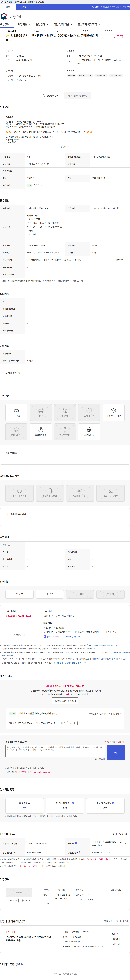Click the 장애인용 주차장 facility icon
Viewport: 130px width, 980px height.
click(19, 493)
